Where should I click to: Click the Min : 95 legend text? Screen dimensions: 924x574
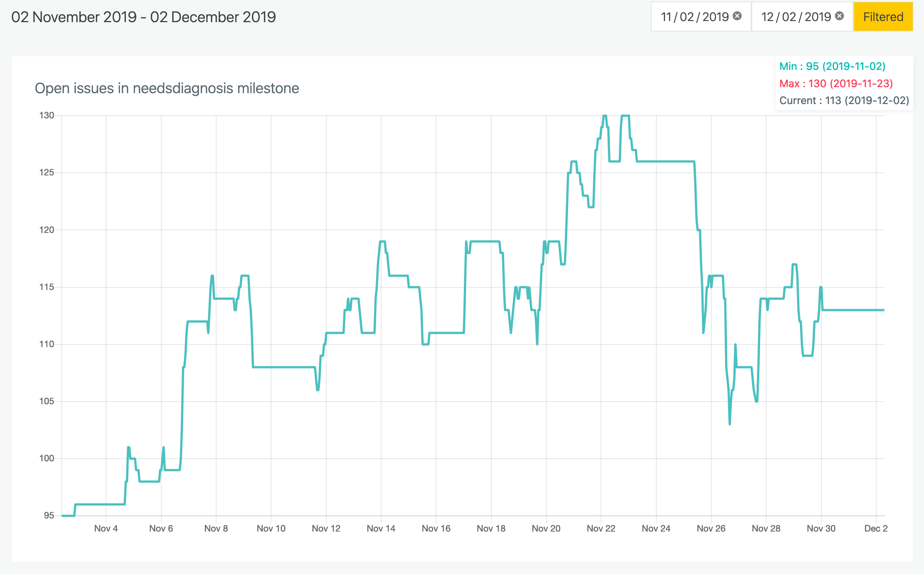click(x=832, y=66)
